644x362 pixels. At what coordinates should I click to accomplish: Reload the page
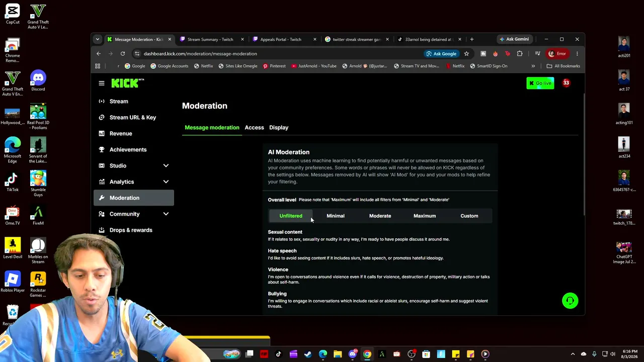123,54
